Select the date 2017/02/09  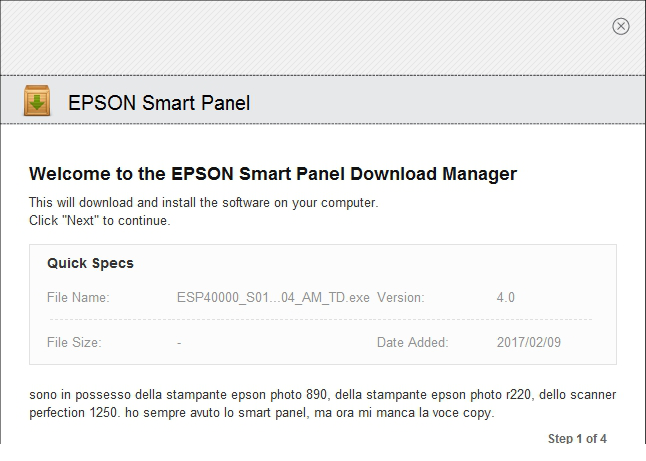click(x=529, y=342)
